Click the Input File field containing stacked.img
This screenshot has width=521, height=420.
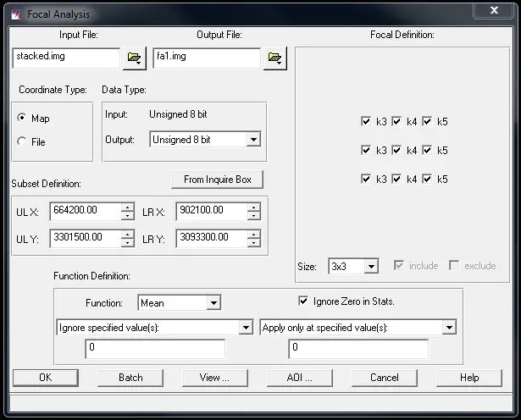[x=66, y=58]
